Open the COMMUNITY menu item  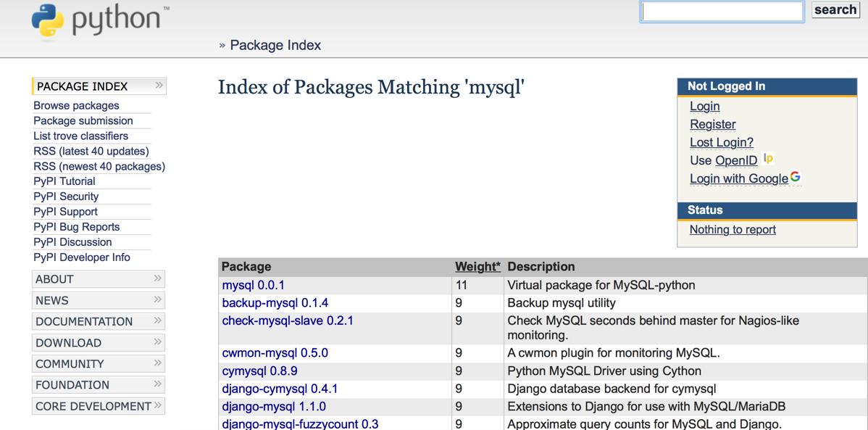click(x=99, y=363)
